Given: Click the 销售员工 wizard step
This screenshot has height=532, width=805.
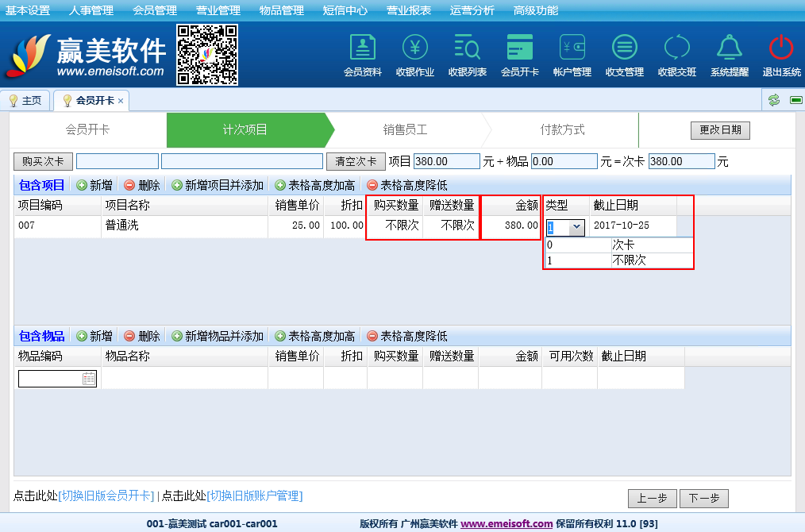Looking at the screenshot, I should coord(405,130).
